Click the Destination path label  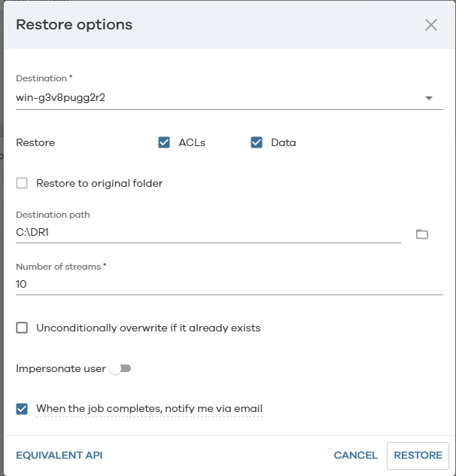click(53, 215)
